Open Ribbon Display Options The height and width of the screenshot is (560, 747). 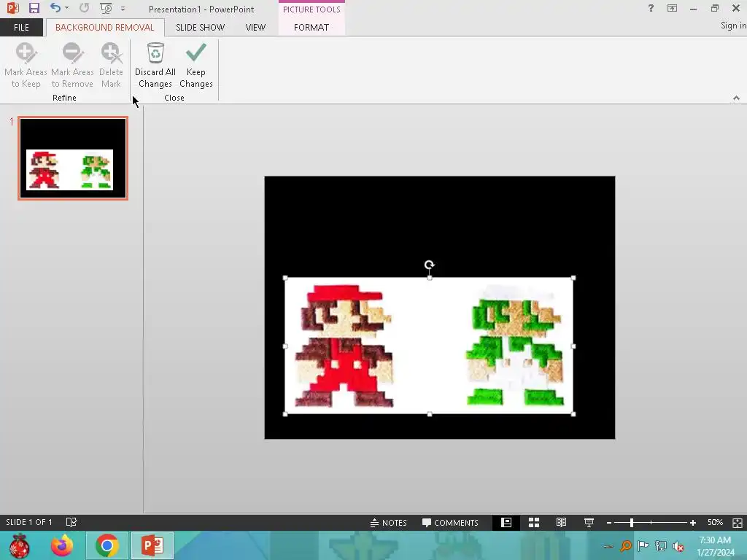click(x=672, y=8)
